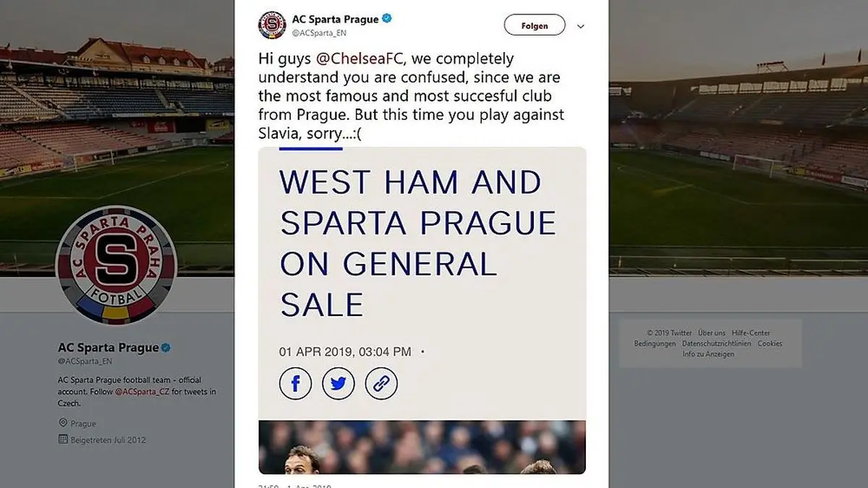Click the large AC Sparta Praha profile logo
The height and width of the screenshot is (488, 868).
[x=116, y=265]
